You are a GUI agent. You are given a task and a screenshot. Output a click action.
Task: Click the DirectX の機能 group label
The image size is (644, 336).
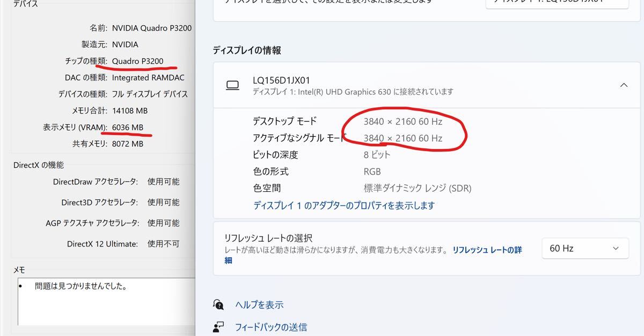pos(39,165)
